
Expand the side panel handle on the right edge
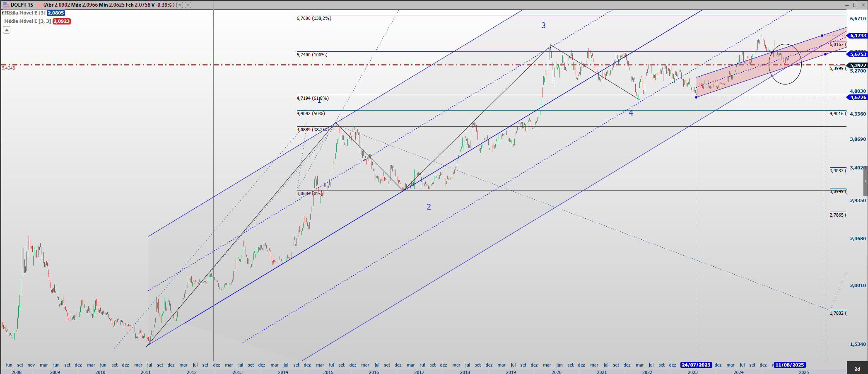[x=866, y=181]
